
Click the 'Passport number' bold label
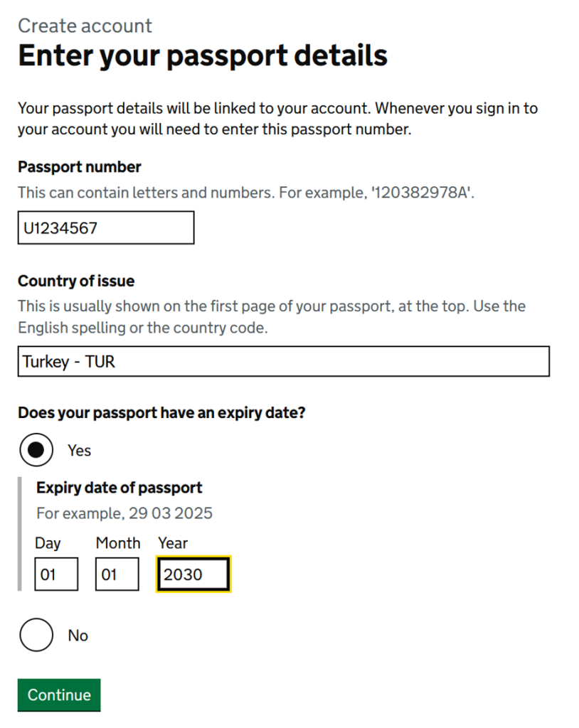coord(80,167)
